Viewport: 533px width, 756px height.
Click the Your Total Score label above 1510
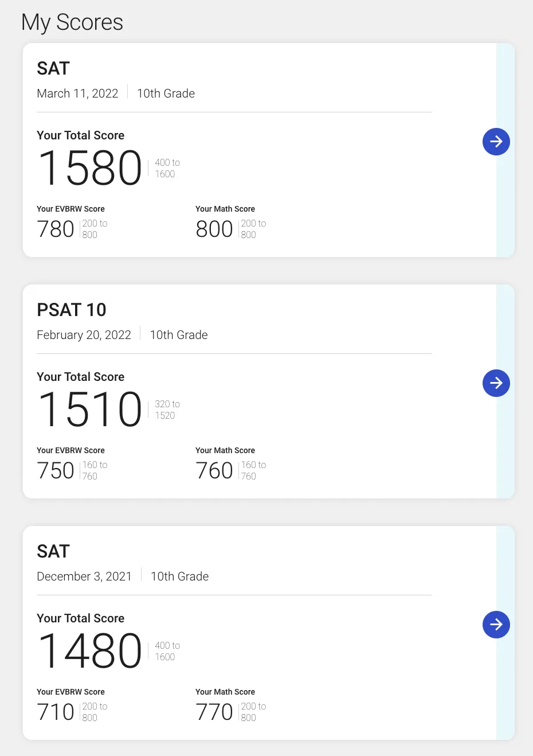click(x=81, y=377)
